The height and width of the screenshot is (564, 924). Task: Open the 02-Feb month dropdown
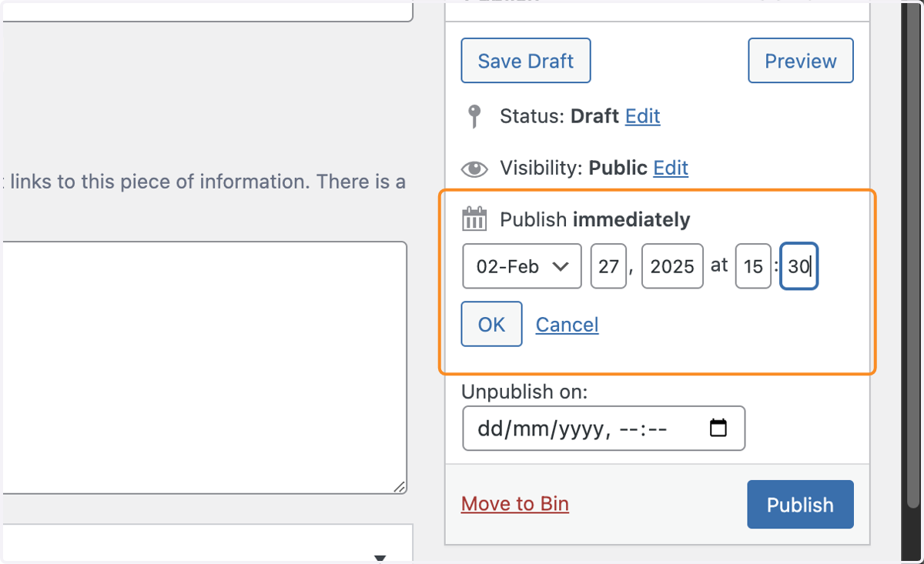pos(522,266)
